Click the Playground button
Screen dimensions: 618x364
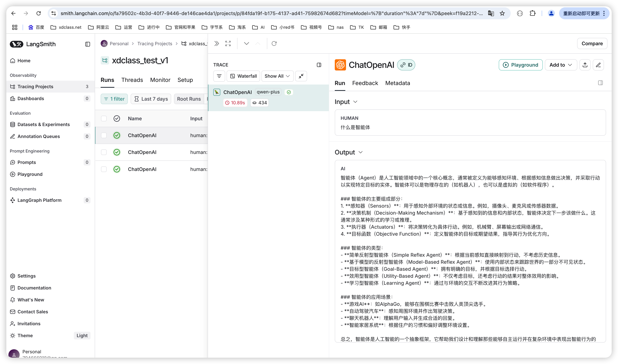(520, 65)
